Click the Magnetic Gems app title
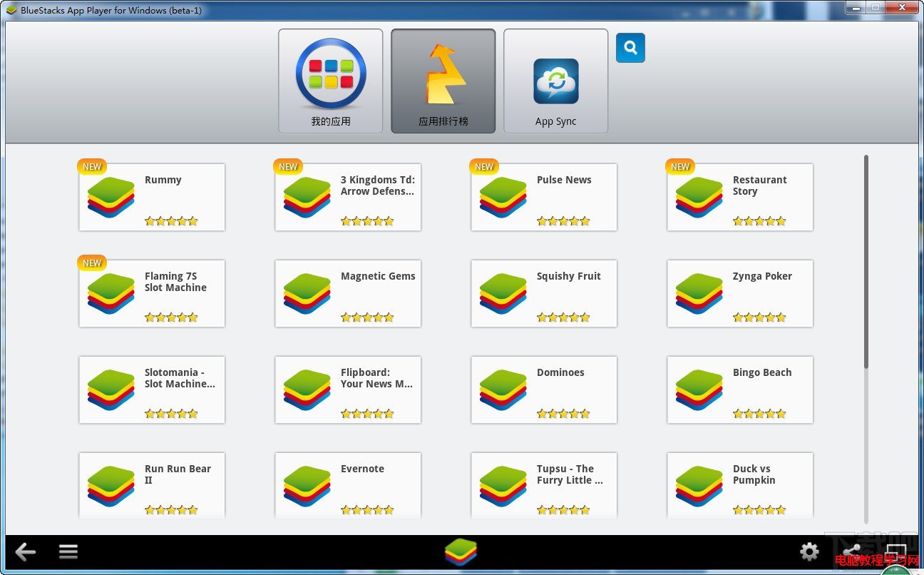 (x=378, y=276)
